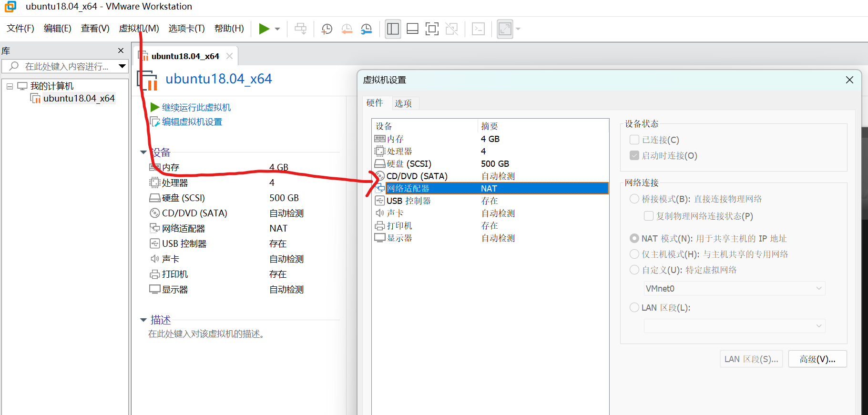Take a snapshot with the clock icon
The height and width of the screenshot is (415, 868).
coord(327,29)
